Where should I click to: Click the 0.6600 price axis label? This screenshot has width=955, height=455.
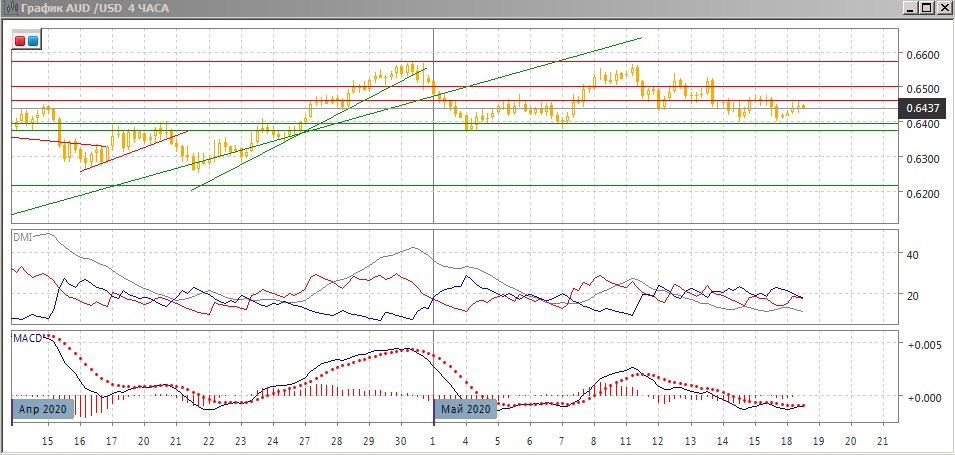click(x=921, y=55)
